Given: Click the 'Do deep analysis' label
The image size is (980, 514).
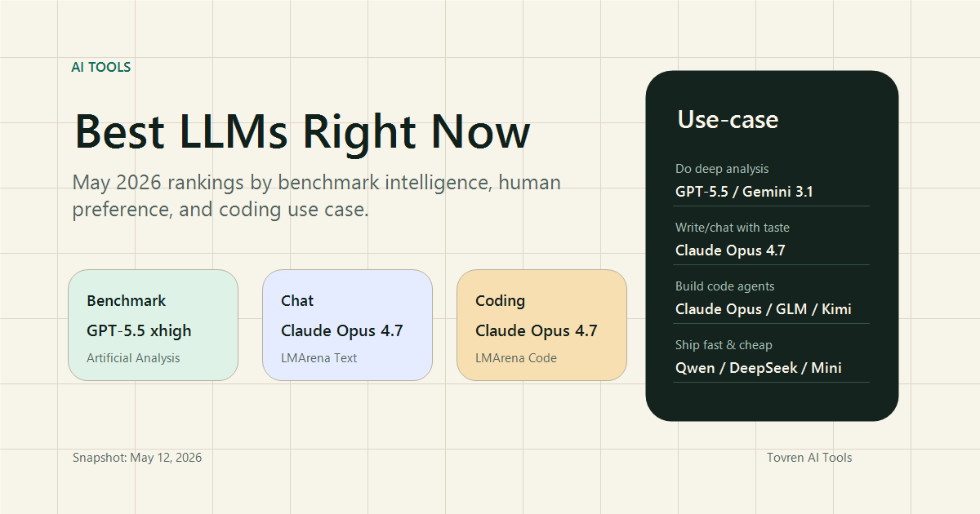Looking at the screenshot, I should coord(722,169).
